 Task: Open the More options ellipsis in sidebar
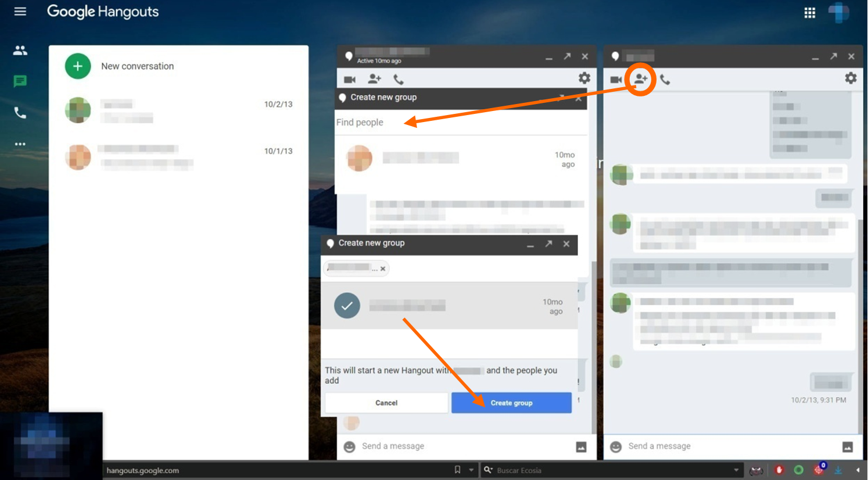(20, 144)
